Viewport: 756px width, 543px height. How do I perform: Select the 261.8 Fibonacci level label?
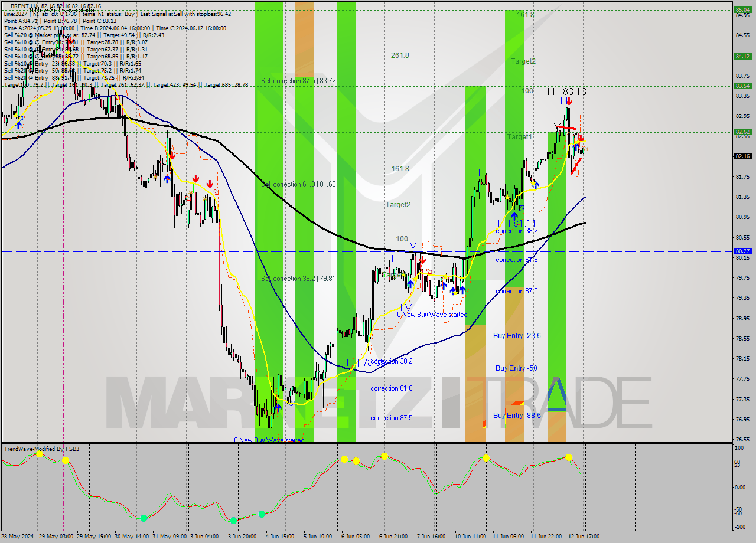click(x=400, y=55)
